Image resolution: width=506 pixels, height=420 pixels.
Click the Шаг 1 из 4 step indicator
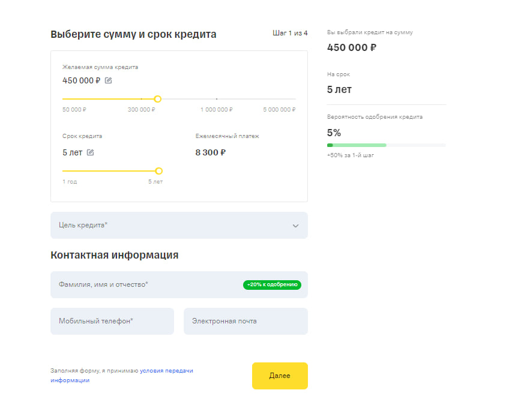click(290, 33)
